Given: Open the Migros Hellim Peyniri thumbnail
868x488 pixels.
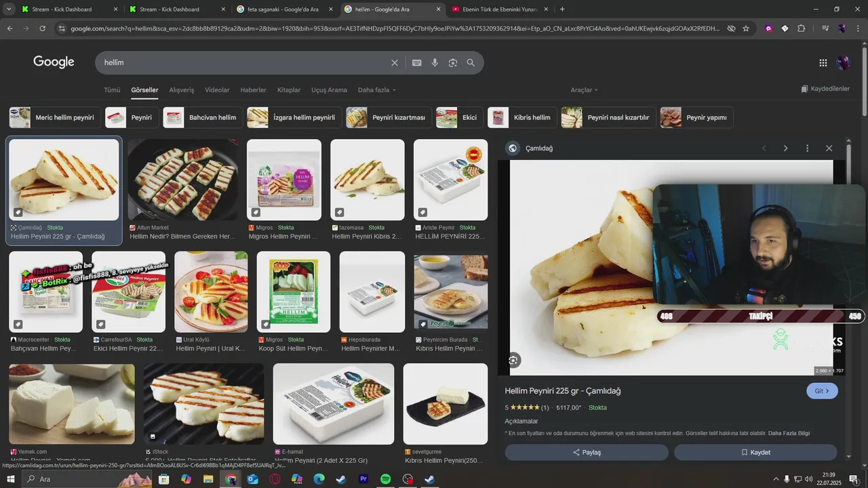Looking at the screenshot, I should coord(284,180).
